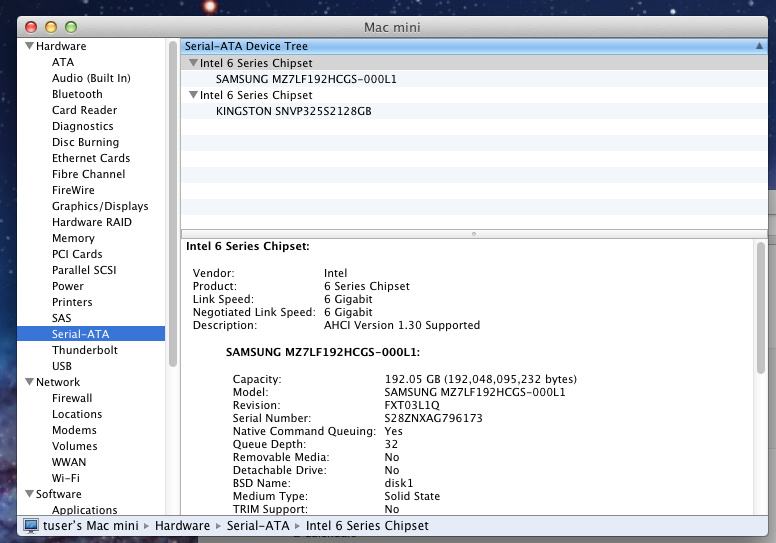The width and height of the screenshot is (776, 543).
Task: Click tuser's Mac mini in path bar
Action: pyautogui.click(x=91, y=526)
